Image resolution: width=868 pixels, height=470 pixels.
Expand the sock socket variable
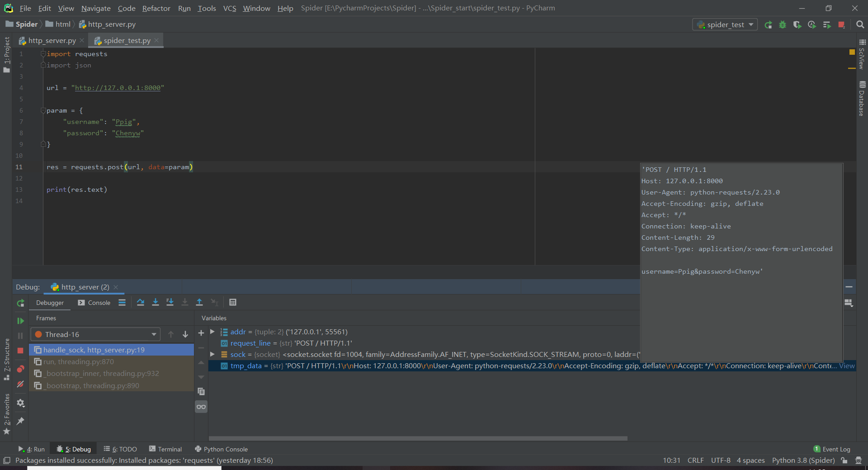click(x=212, y=355)
